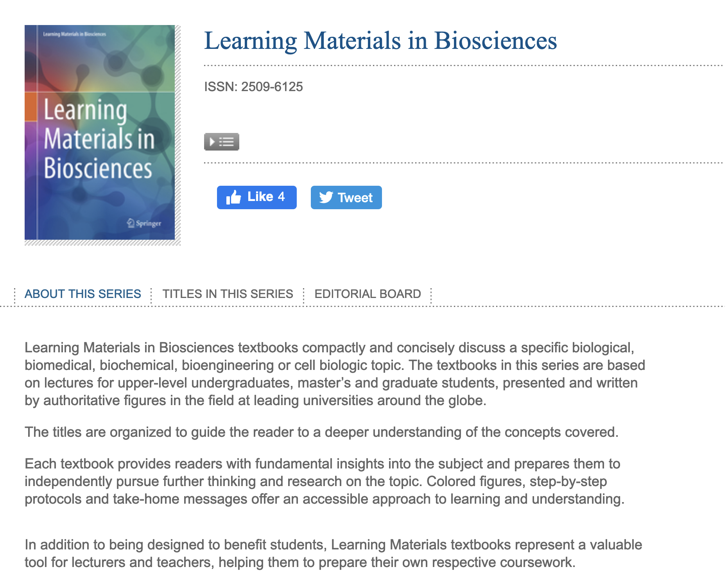Click the Springer logo on book cover
This screenshot has width=728, height=585.
(x=144, y=223)
